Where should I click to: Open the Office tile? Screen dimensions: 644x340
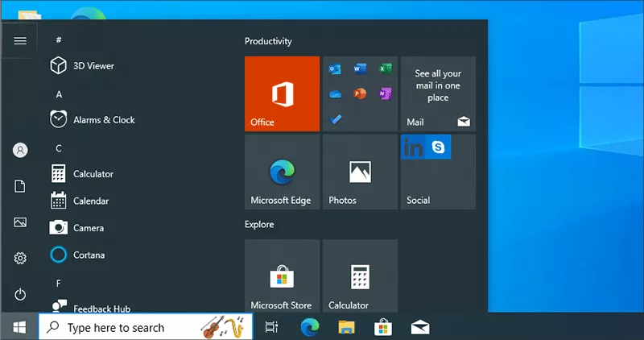click(283, 93)
